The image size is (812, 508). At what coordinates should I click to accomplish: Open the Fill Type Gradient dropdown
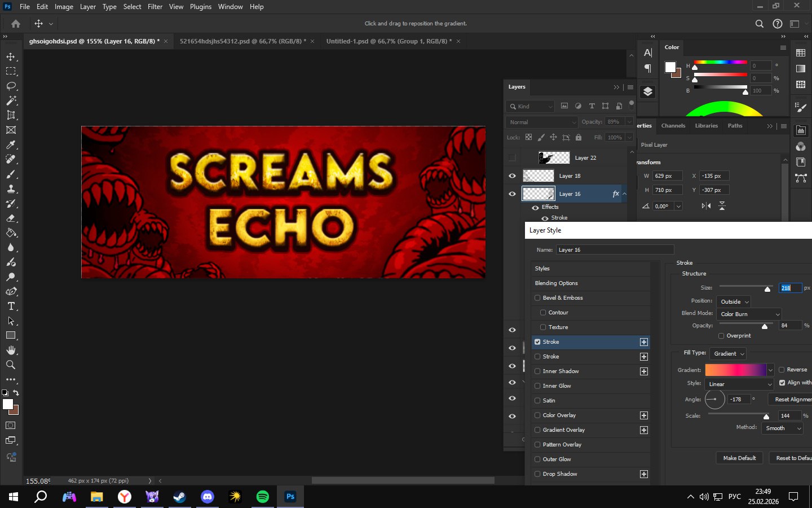(x=728, y=354)
